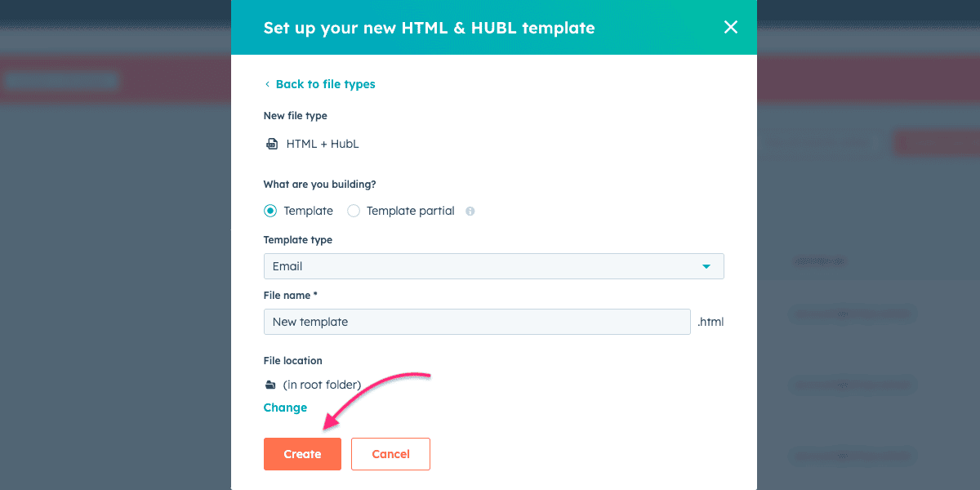Dismiss the dialog with the X icon

731,27
